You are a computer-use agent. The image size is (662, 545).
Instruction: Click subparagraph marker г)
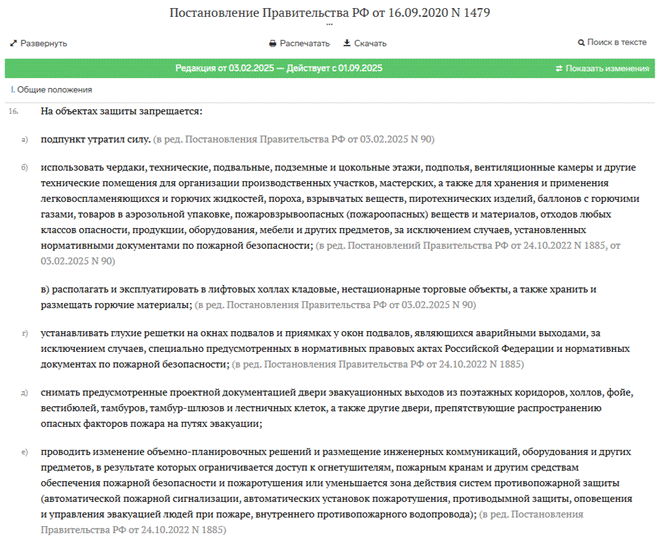(25, 334)
